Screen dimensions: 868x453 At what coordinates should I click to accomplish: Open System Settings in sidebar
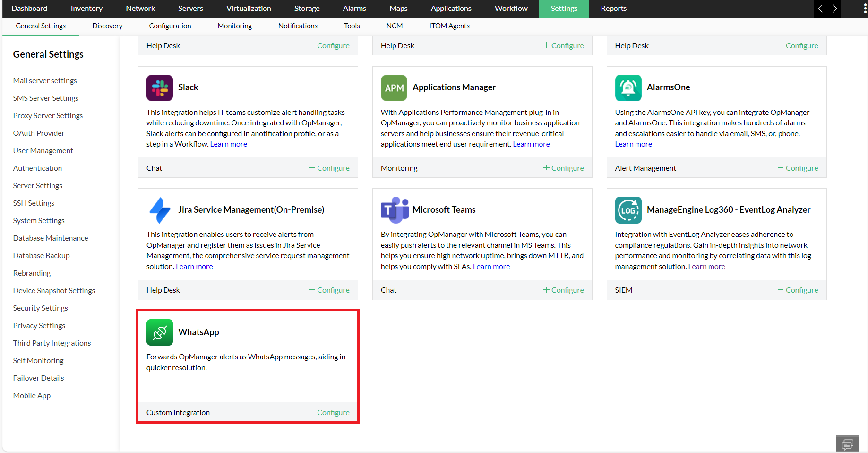(39, 221)
